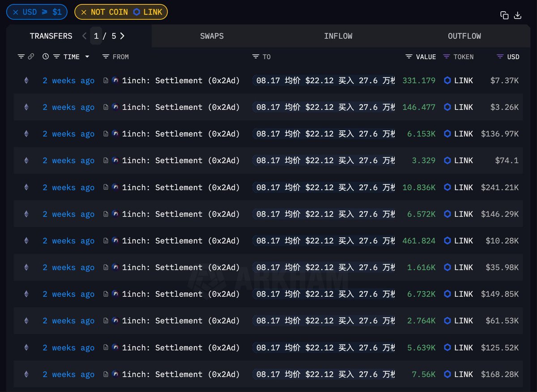Click the link icon in header row
537x392 pixels.
31,56
